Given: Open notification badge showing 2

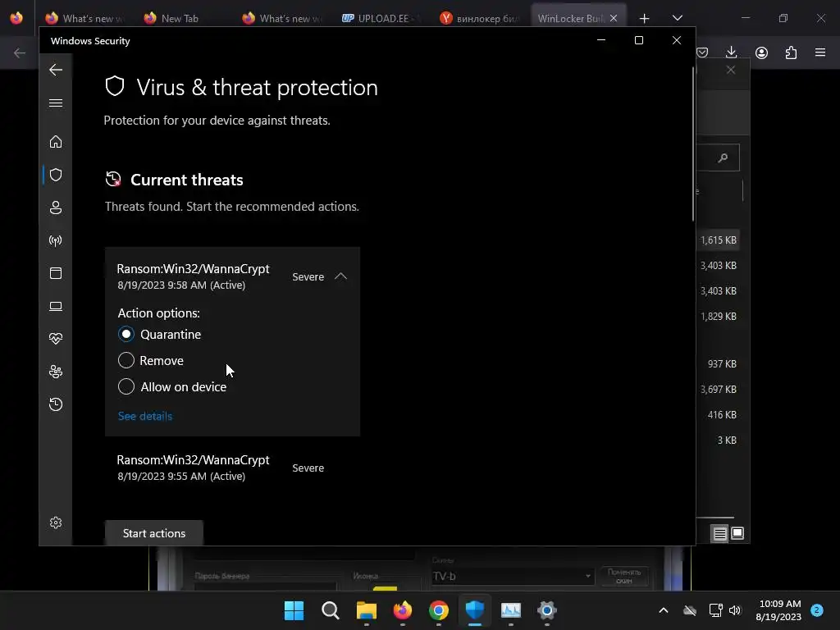Looking at the screenshot, I should pyautogui.click(x=817, y=610).
